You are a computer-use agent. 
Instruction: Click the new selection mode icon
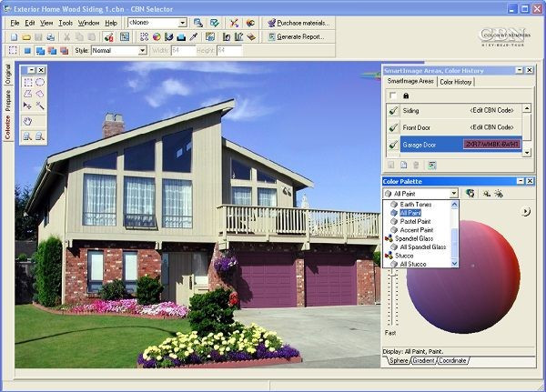click(27, 51)
